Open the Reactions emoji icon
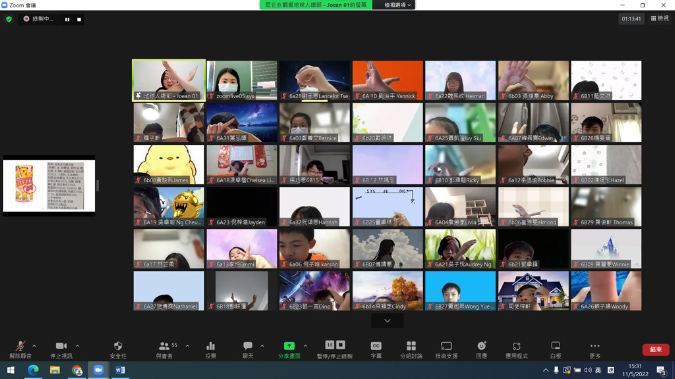 click(481, 349)
